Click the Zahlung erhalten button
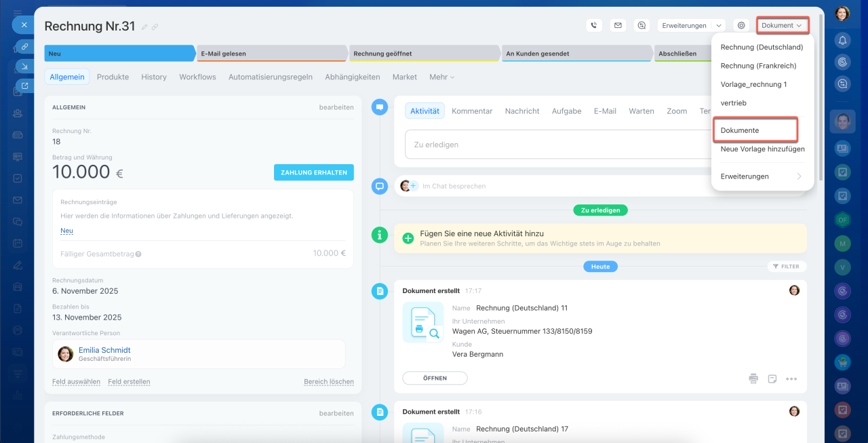 pyautogui.click(x=313, y=172)
